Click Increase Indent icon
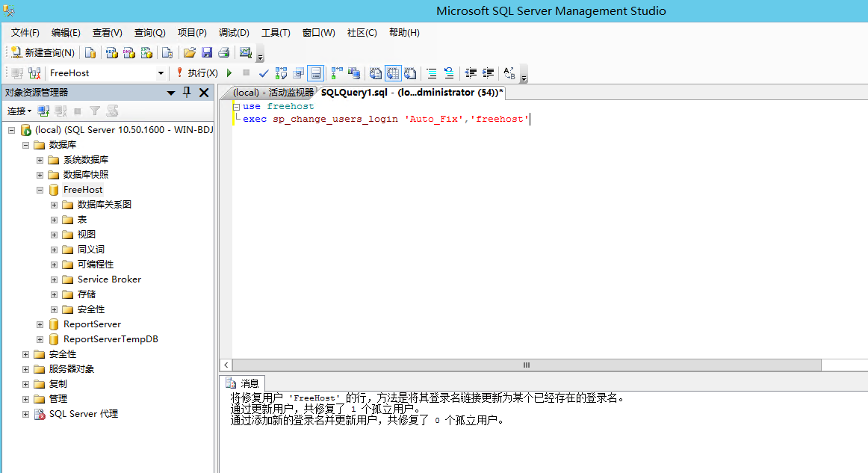The width and height of the screenshot is (868, 473). click(x=488, y=73)
